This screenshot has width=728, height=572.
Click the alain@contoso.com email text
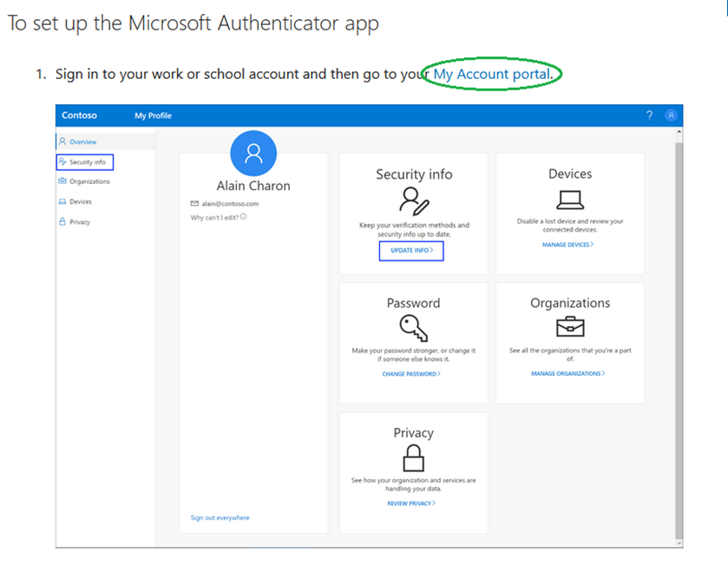click(230, 204)
